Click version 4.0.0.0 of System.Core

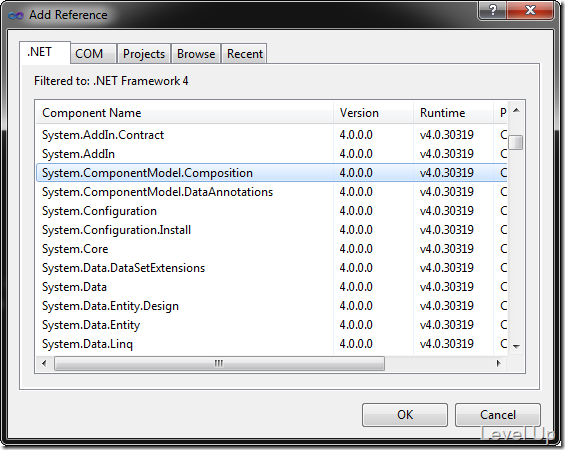[356, 249]
